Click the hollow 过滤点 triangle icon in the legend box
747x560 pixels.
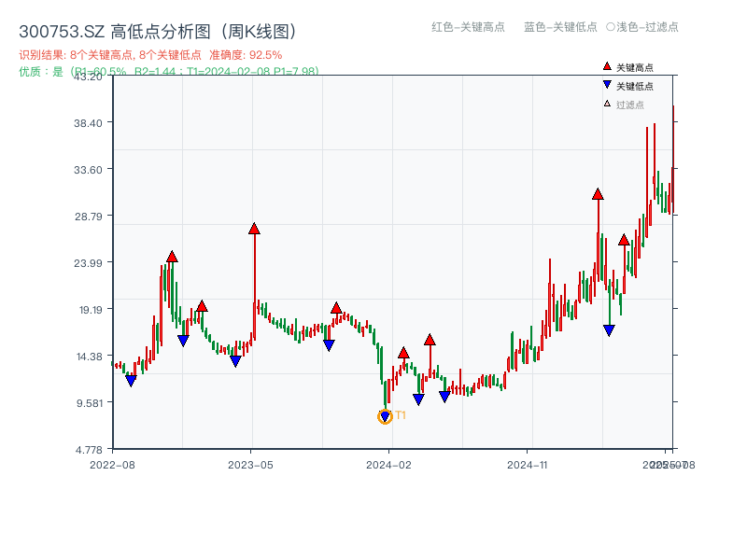606,104
